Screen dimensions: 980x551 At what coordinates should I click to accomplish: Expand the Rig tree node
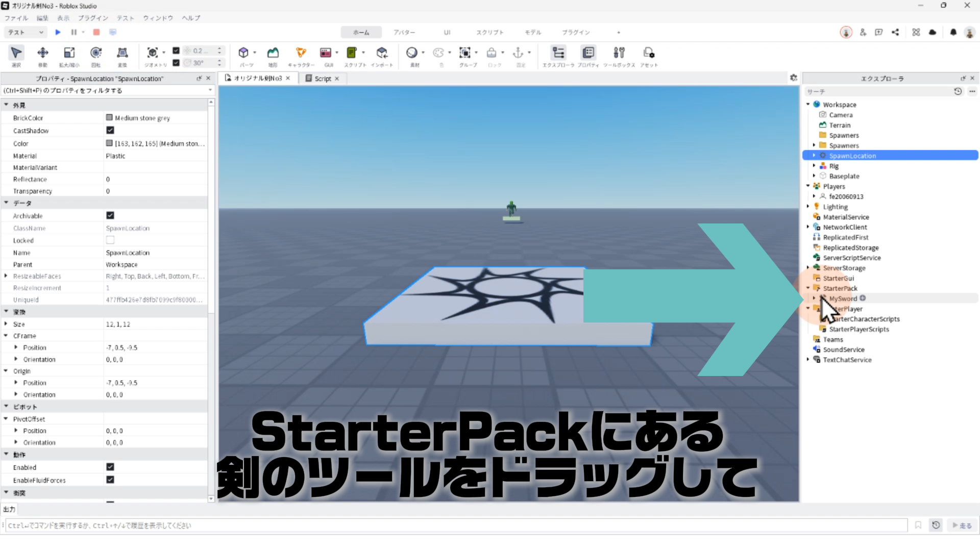click(x=814, y=166)
